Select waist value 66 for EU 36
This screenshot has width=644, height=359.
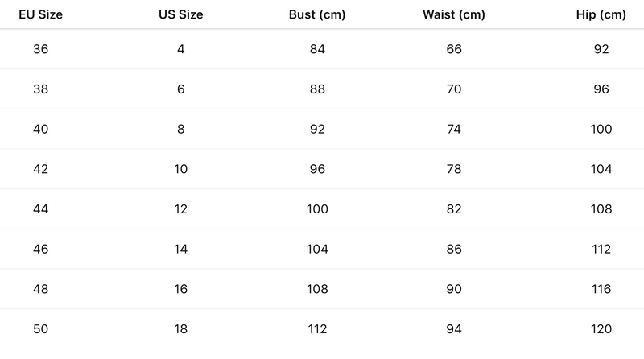point(453,49)
